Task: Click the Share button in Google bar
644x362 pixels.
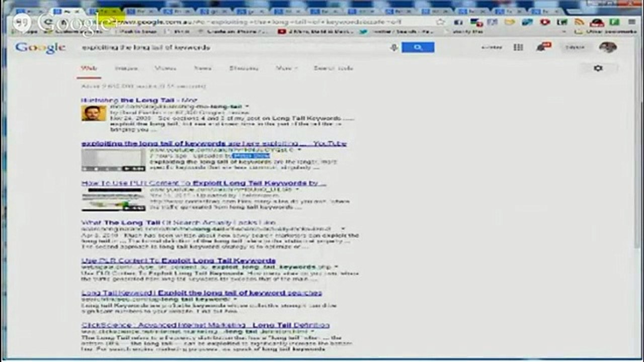Action: click(x=575, y=47)
